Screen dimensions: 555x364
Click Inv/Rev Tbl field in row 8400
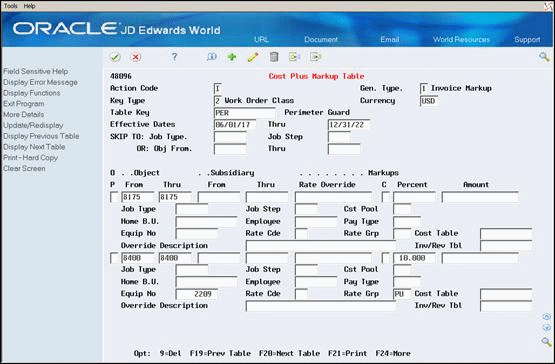[506, 306]
